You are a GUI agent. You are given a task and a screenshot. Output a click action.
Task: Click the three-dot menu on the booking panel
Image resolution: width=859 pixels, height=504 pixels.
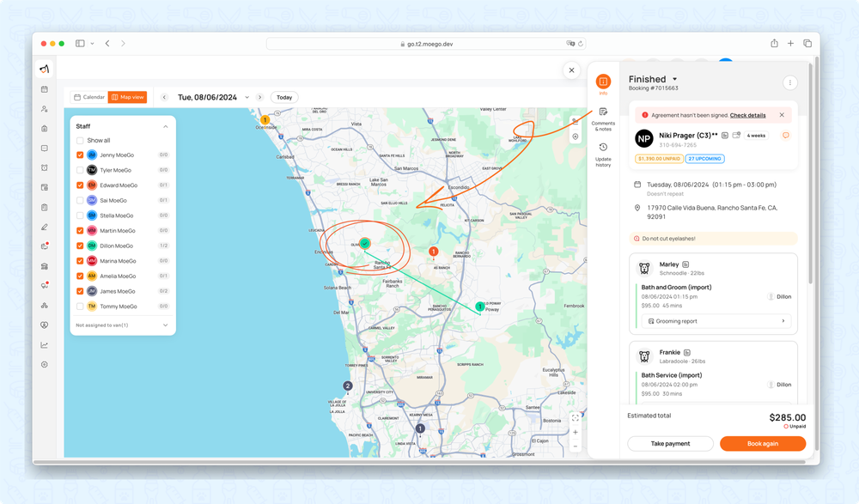click(789, 82)
